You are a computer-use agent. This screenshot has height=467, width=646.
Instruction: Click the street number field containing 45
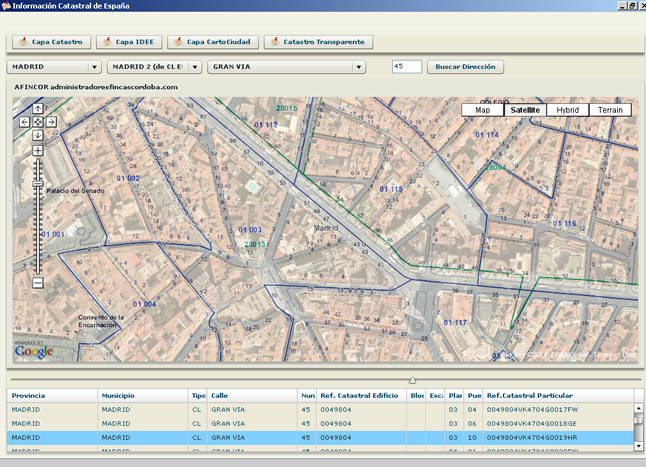[407, 66]
